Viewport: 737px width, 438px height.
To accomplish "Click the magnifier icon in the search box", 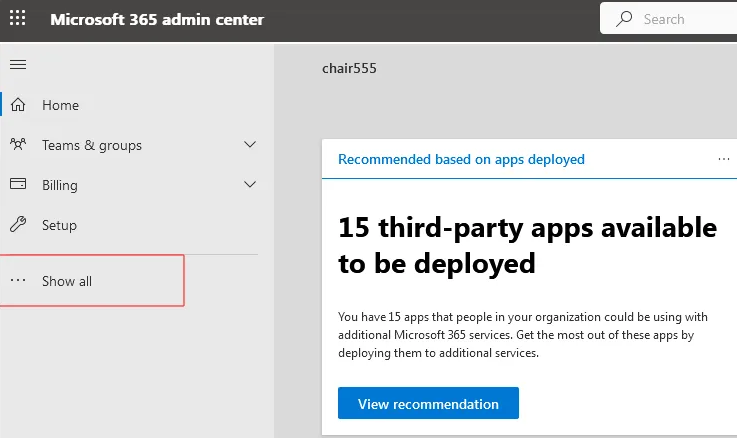I will 625,19.
